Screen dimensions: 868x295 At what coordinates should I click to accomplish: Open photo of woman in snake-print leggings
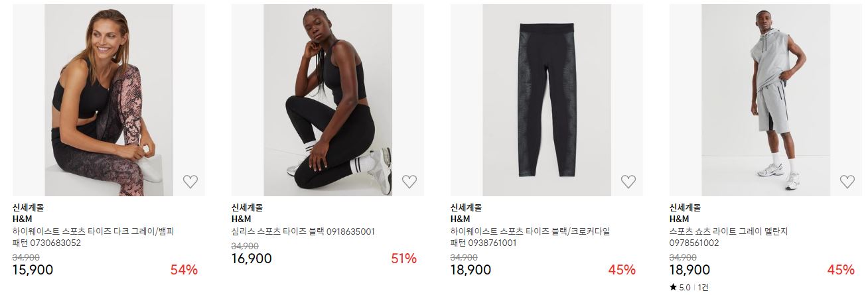(x=109, y=100)
